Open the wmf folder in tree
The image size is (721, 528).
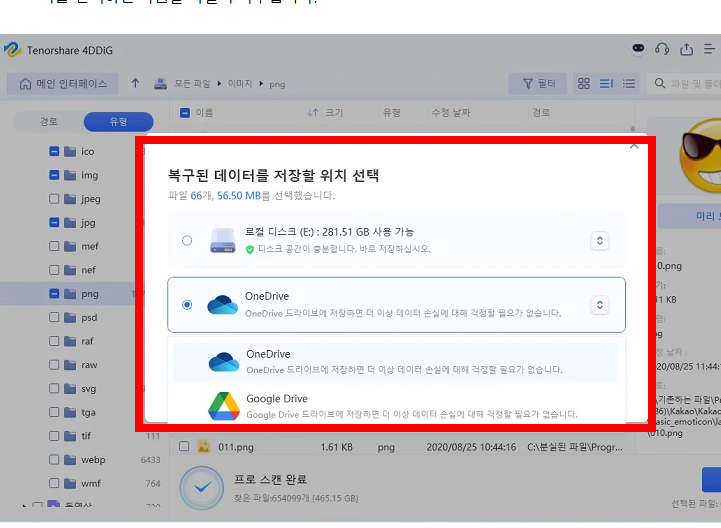(91, 483)
